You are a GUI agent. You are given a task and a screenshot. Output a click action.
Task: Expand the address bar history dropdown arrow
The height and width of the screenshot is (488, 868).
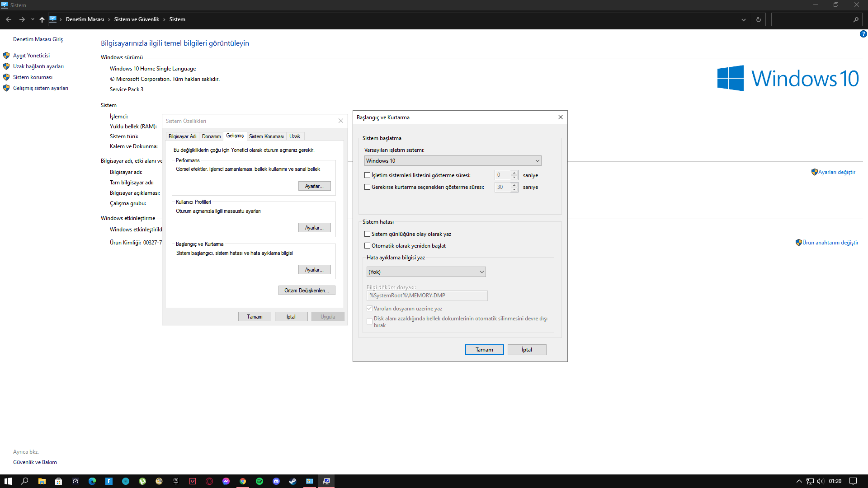(x=743, y=19)
